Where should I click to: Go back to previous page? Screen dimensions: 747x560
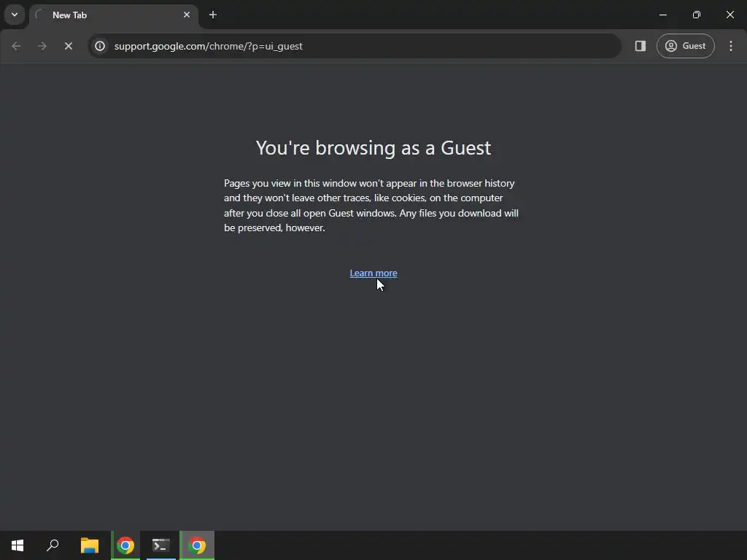click(16, 46)
